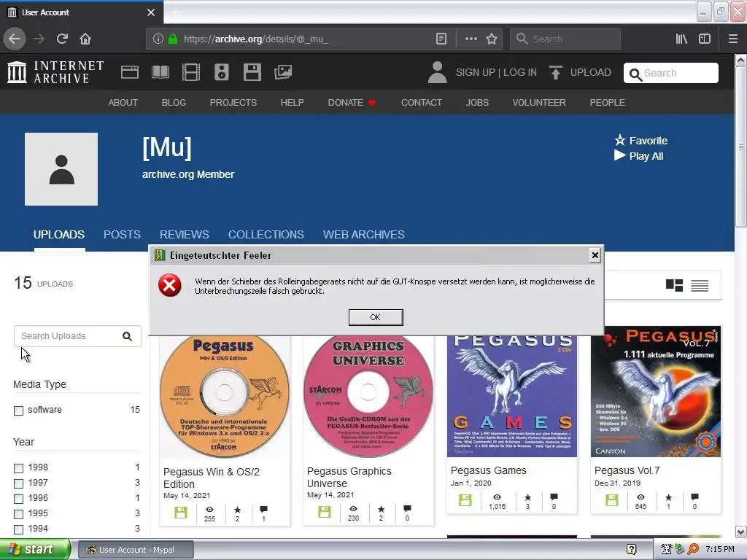Viewport: 747px width, 560px height.
Task: Open the Internet Archive logo home link
Action: point(55,72)
